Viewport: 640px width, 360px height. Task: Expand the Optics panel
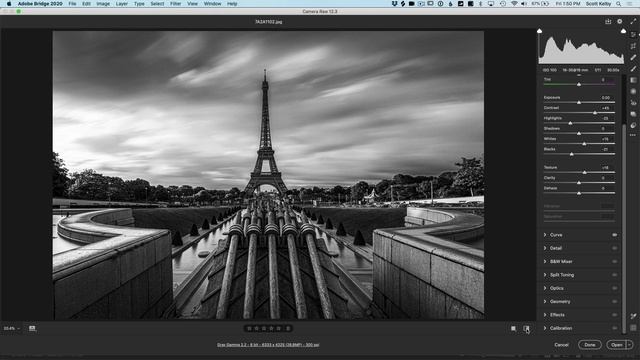[x=545, y=288]
